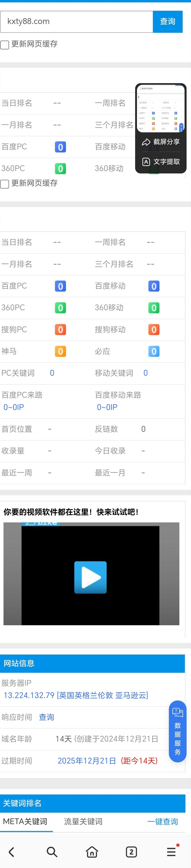Viewport: 191px width, 868px height.
Task: Switch to 流量关键词 tab
Action: pyautogui.click(x=83, y=822)
